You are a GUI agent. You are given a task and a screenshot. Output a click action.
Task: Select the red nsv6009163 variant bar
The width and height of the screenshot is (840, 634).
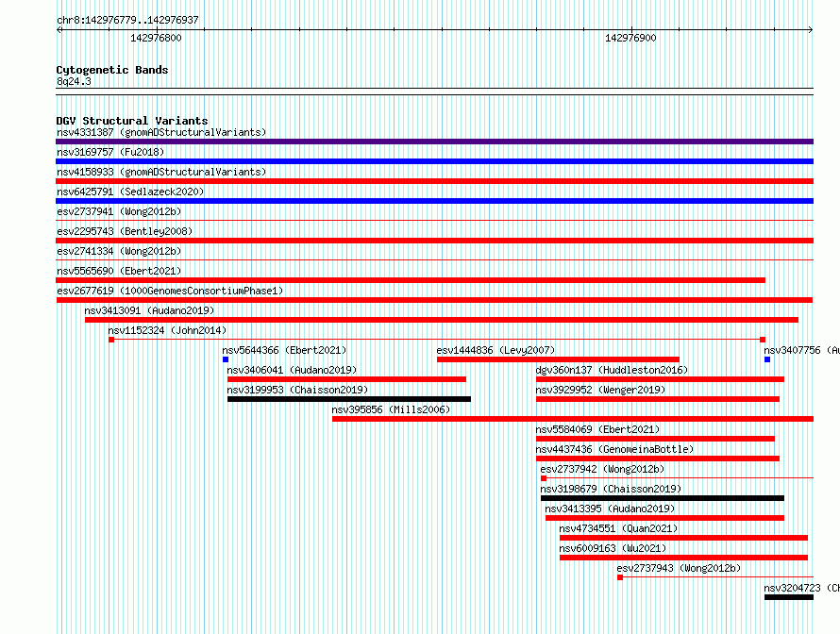(683, 558)
